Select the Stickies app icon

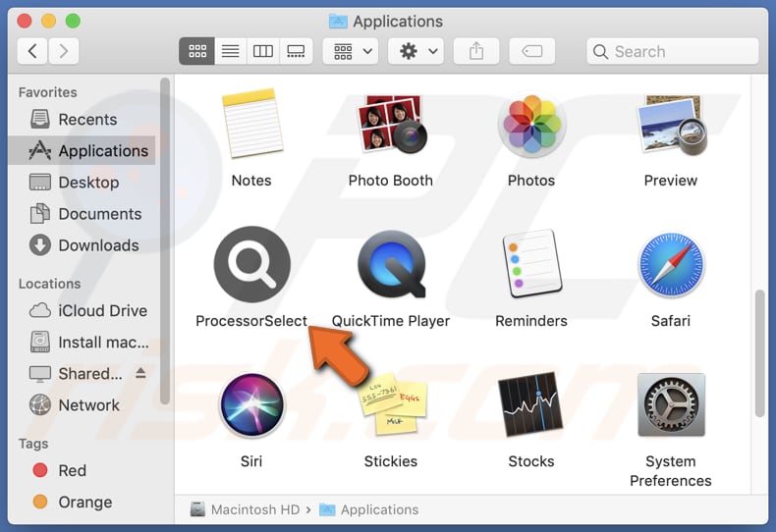394,404
